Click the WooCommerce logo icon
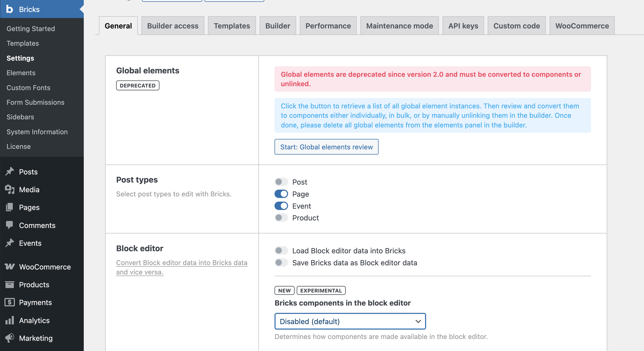This screenshot has width=644, height=351. [x=10, y=267]
